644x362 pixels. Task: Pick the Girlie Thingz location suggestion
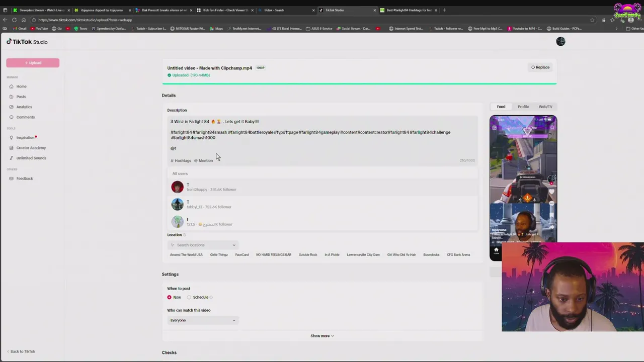point(219,255)
